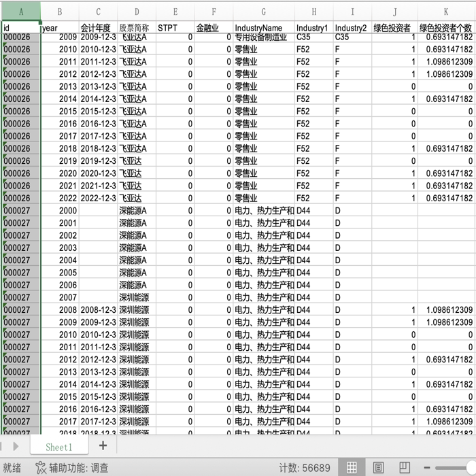Select column K header
Image resolution: width=476 pixels, height=476 pixels.
pos(445,12)
